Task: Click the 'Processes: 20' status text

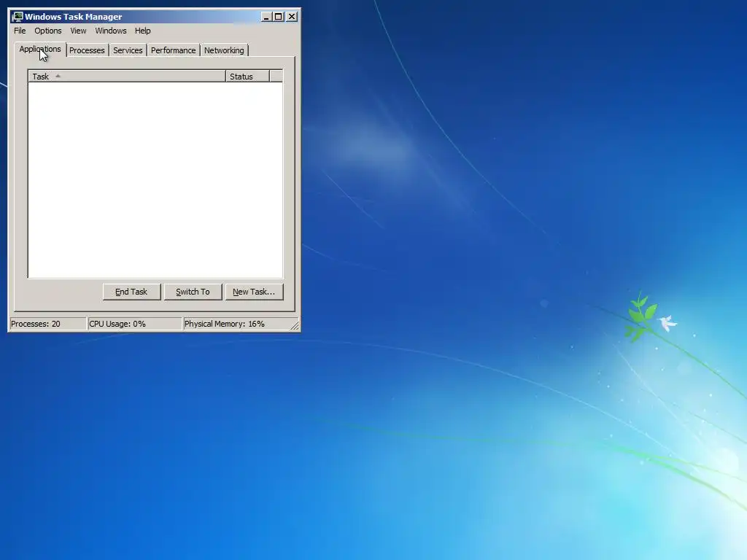Action: click(36, 324)
